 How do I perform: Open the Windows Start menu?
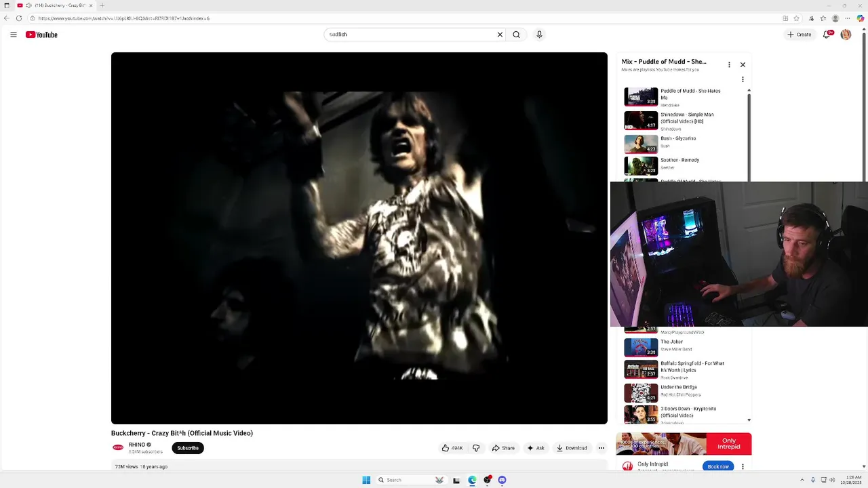click(366, 480)
